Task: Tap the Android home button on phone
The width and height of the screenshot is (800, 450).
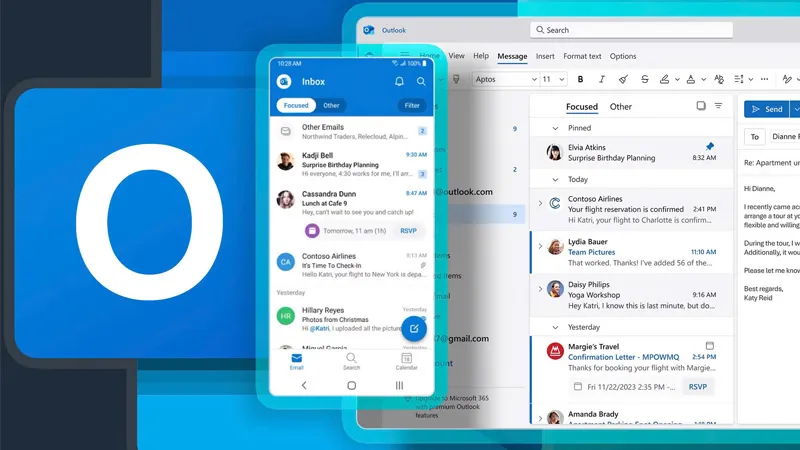Action: point(352,385)
